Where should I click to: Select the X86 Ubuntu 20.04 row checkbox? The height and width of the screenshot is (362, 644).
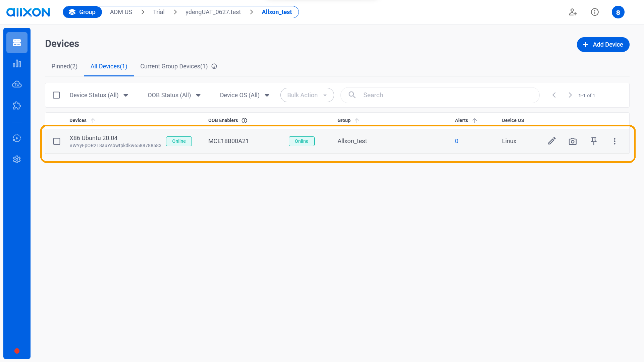pyautogui.click(x=57, y=141)
